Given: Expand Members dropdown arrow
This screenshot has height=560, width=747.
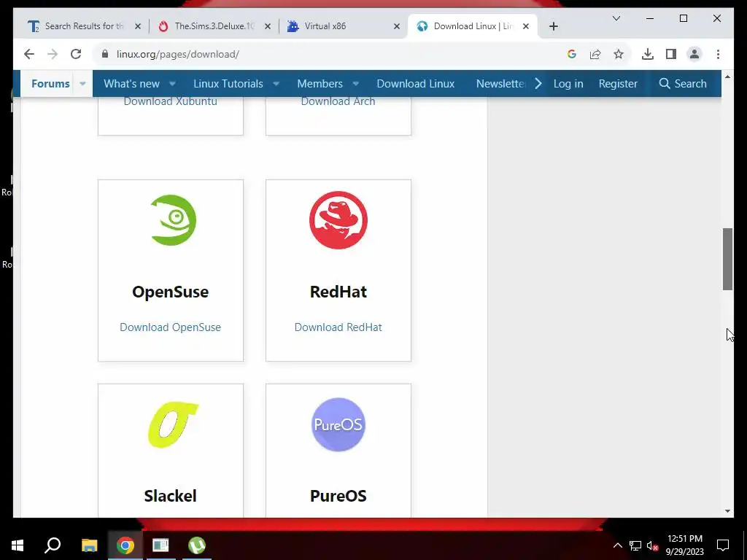Looking at the screenshot, I should [355, 84].
